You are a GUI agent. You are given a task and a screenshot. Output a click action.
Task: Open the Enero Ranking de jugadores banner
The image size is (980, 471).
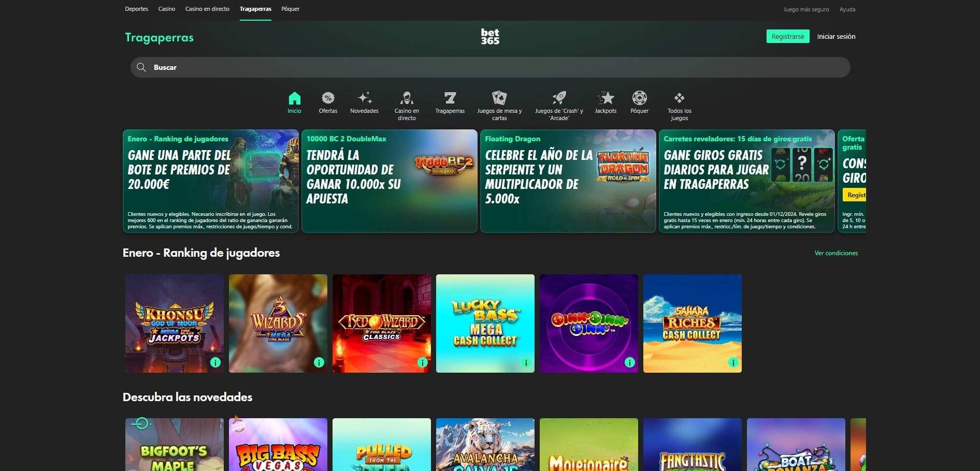coord(211,181)
